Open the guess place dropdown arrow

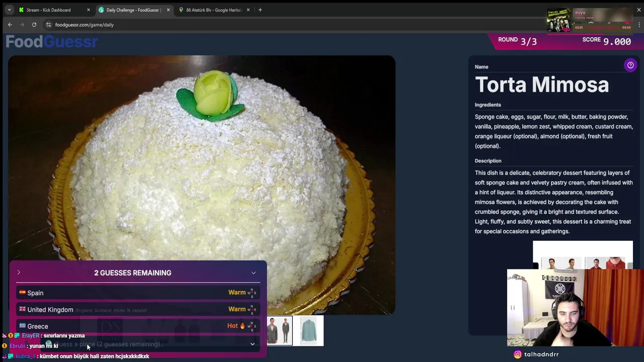[x=253, y=344]
